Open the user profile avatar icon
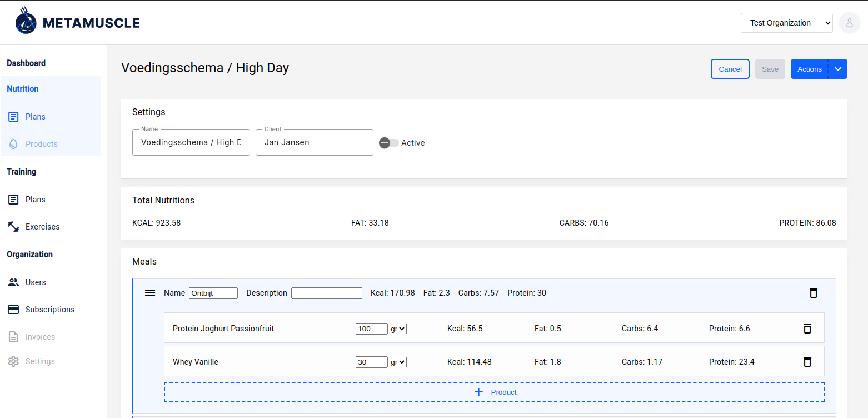This screenshot has width=868, height=418. [x=849, y=23]
